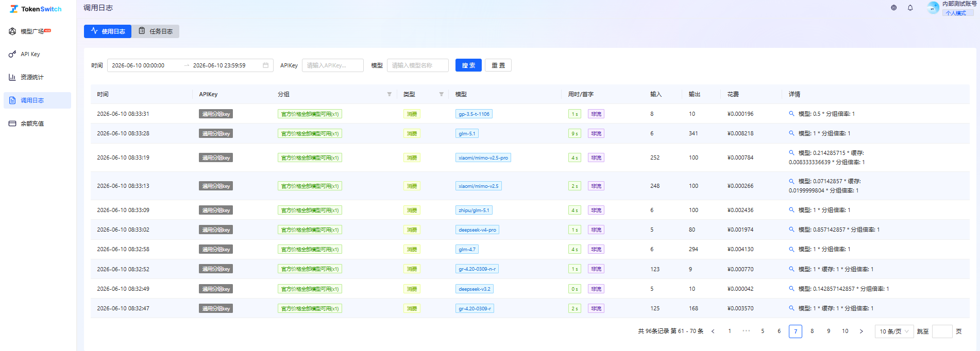
Task: Select 调用日志 in the sidebar
Action: point(37,100)
